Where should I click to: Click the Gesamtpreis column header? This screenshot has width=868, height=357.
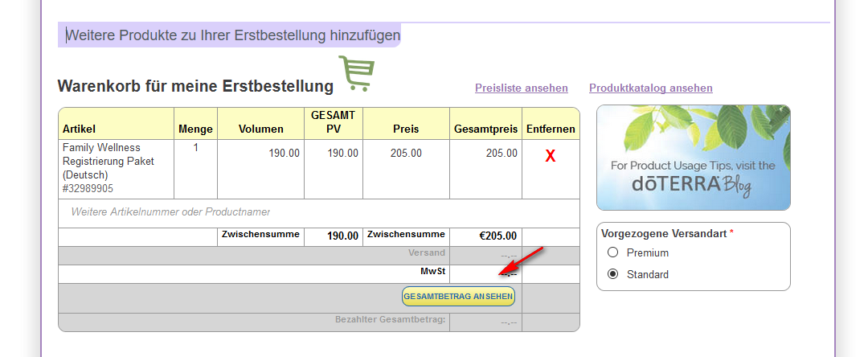click(485, 129)
